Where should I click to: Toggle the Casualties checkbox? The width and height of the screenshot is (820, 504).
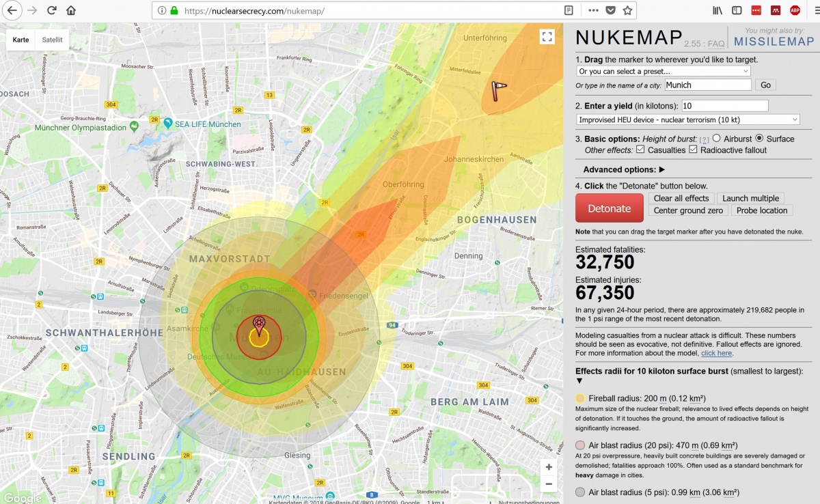[640, 150]
